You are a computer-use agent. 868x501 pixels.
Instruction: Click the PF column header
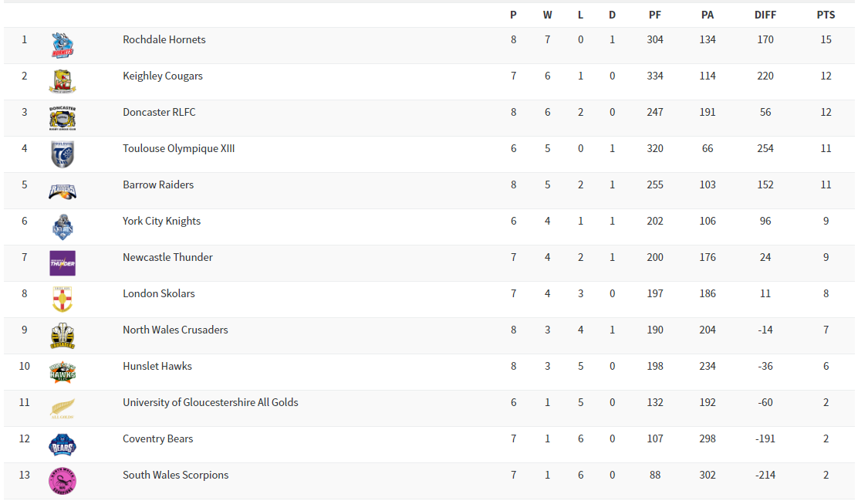(655, 15)
